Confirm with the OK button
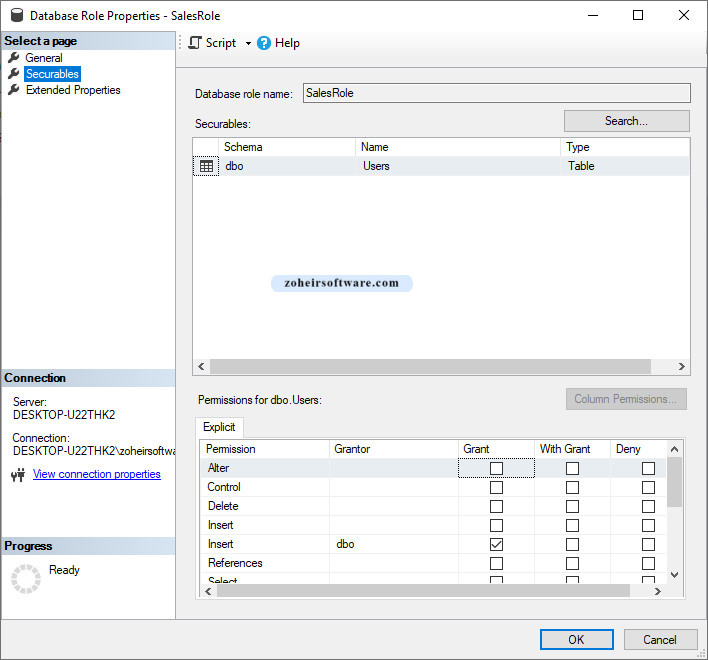This screenshot has height=660, width=708. 577,640
